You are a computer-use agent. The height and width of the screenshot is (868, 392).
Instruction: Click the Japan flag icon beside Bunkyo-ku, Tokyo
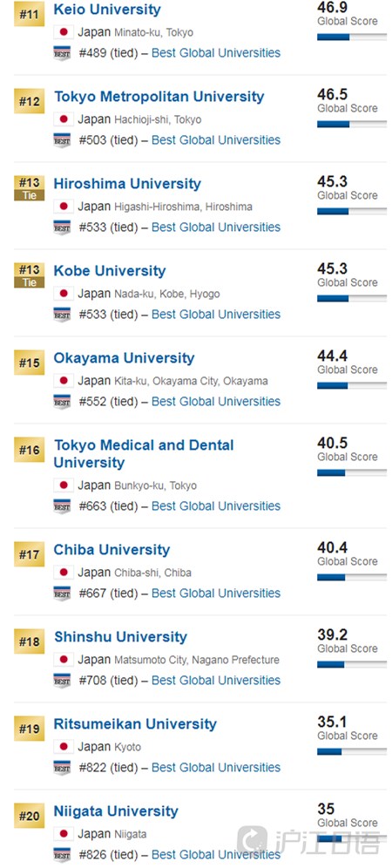[63, 485]
